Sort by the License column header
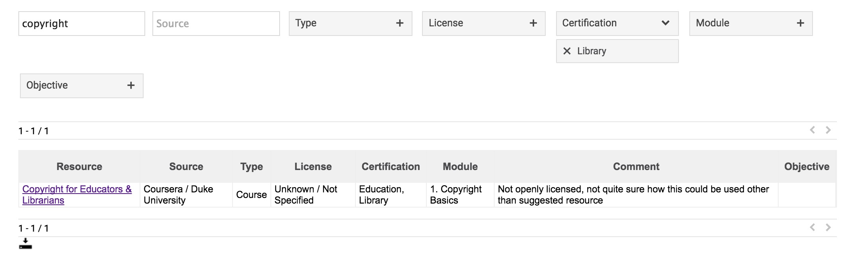The image size is (868, 277). tap(313, 167)
